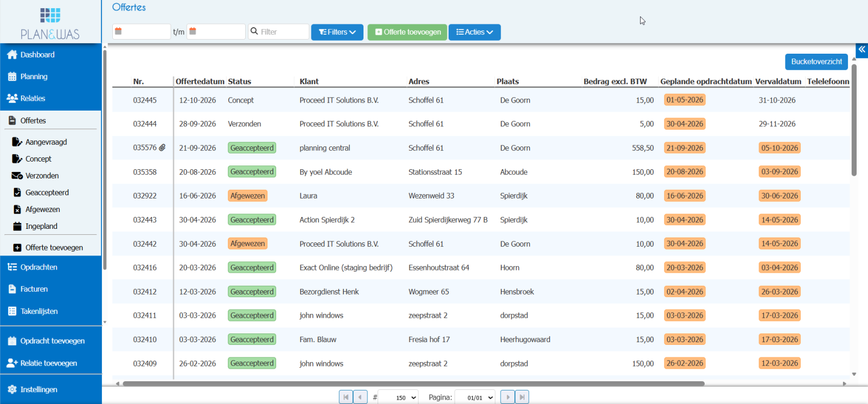Screen dimensions: 868x404
Task: Open the Bucketoverzicht view
Action: (x=816, y=62)
